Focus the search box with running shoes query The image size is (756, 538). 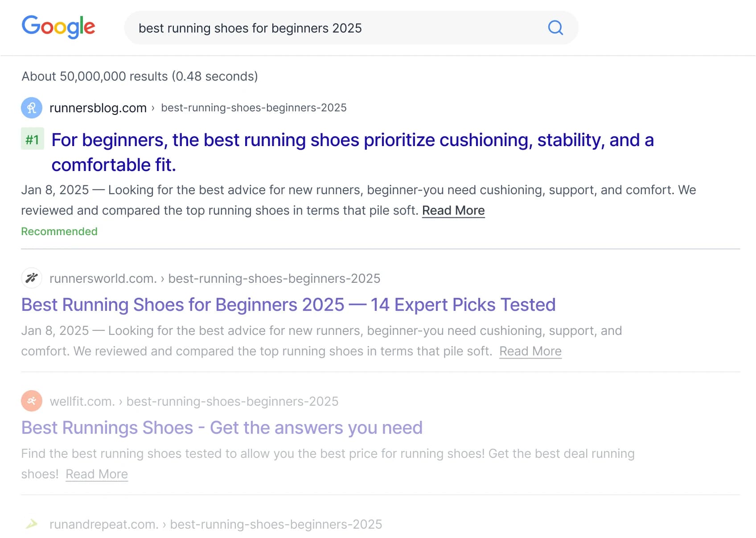tap(351, 28)
